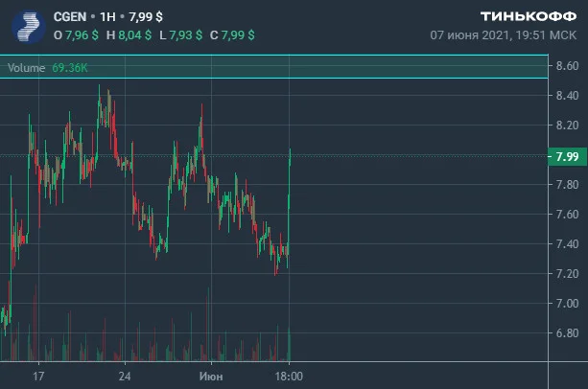Screen dimensions: 588x389
Task: Click the 7.60 price axis label
Action: click(x=567, y=215)
